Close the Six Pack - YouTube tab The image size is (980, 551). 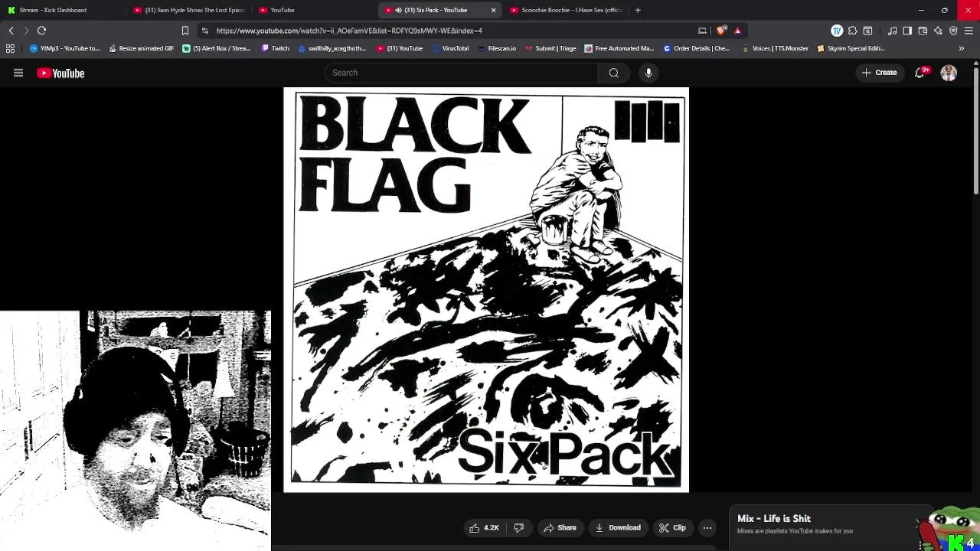pyautogui.click(x=493, y=10)
